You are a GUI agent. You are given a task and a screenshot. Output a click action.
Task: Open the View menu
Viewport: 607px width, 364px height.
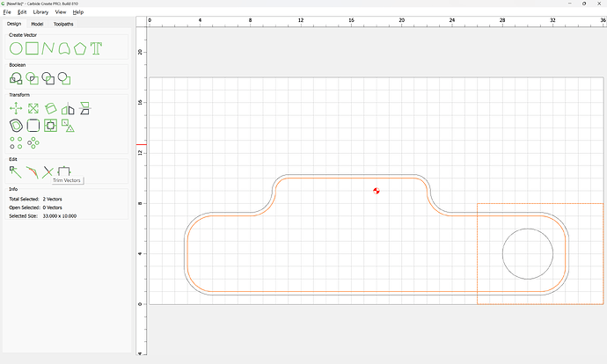pos(61,12)
